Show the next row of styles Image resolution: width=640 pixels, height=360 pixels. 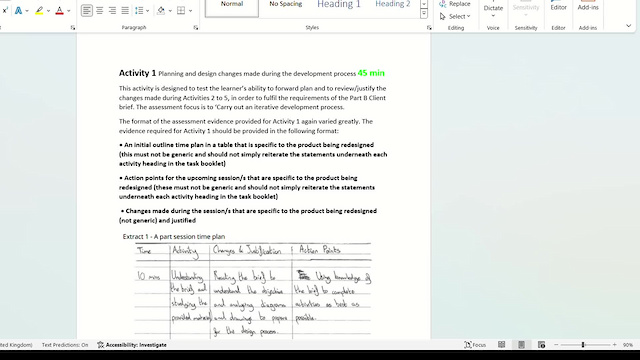click(x=424, y=4)
